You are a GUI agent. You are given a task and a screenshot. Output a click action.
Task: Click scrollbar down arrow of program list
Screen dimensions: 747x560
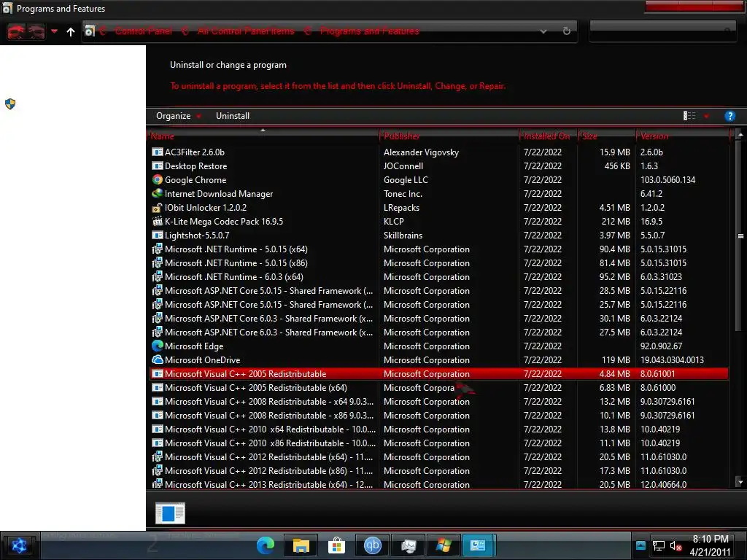[740, 482]
